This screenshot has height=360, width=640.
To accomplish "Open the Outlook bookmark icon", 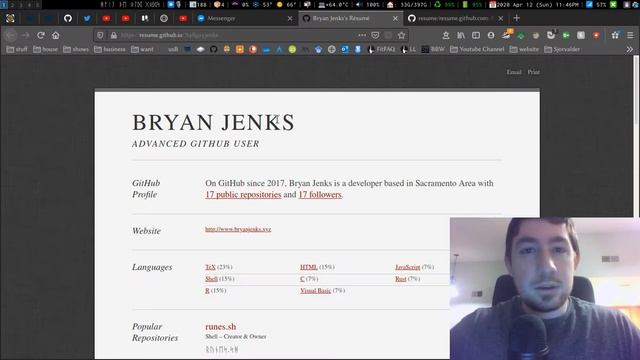I will [345, 49].
